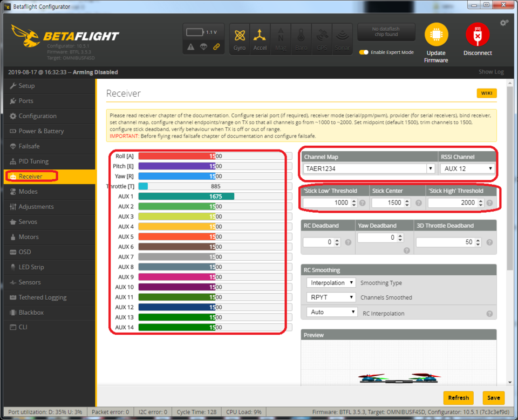Click the 3D model preview area
Image resolution: width=518 pixels, height=420 pixels.
pos(399,363)
